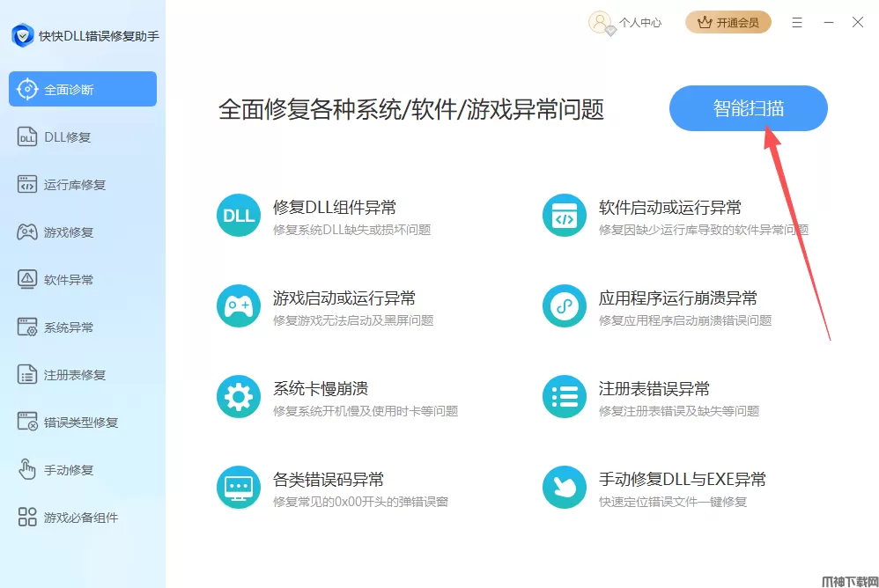Image resolution: width=879 pixels, height=588 pixels.
Task: Click the game controller round icon
Action: 239,306
